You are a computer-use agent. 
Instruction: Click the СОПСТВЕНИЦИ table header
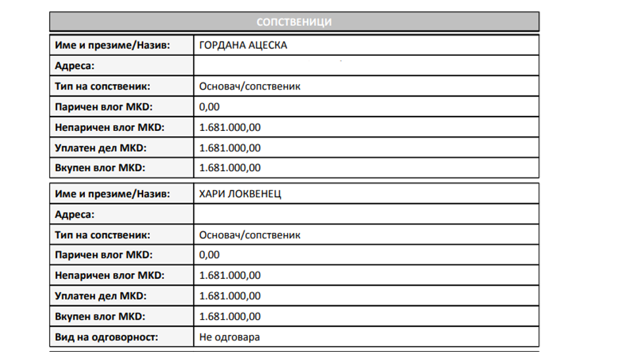(x=294, y=22)
